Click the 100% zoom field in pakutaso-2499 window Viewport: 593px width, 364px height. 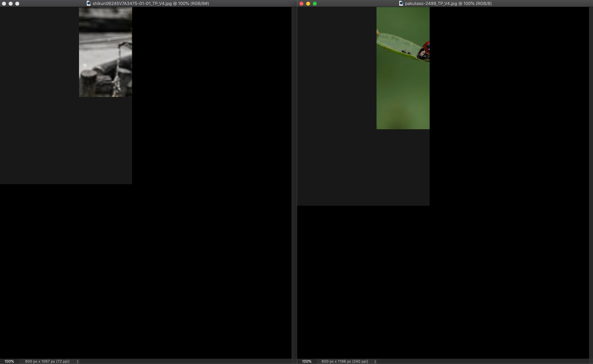click(307, 361)
